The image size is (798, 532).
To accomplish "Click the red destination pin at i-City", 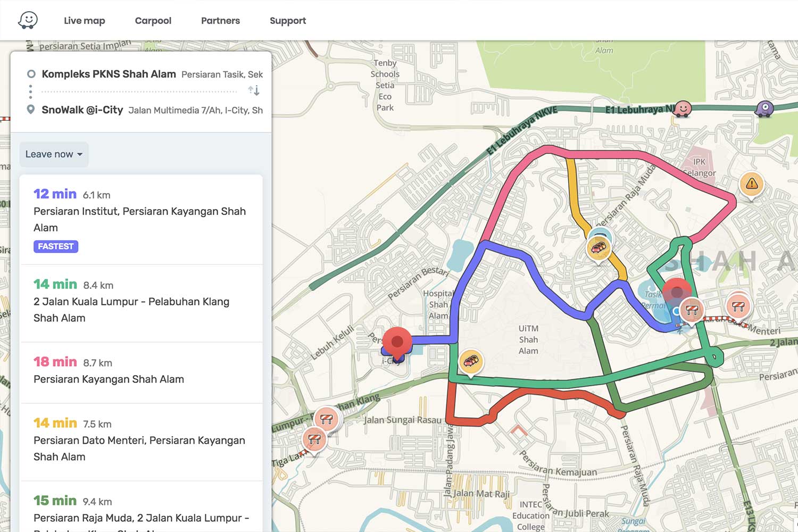I will [x=397, y=341].
